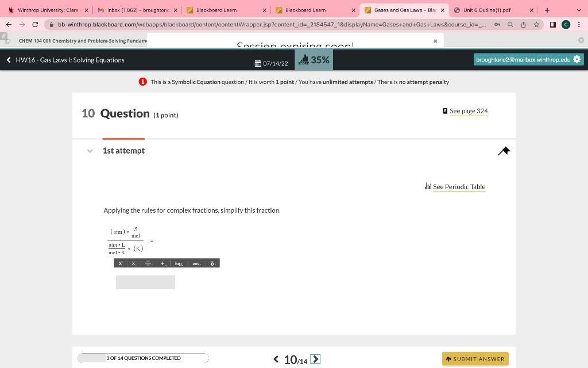
Task: Open a new browser tab
Action: click(x=547, y=10)
